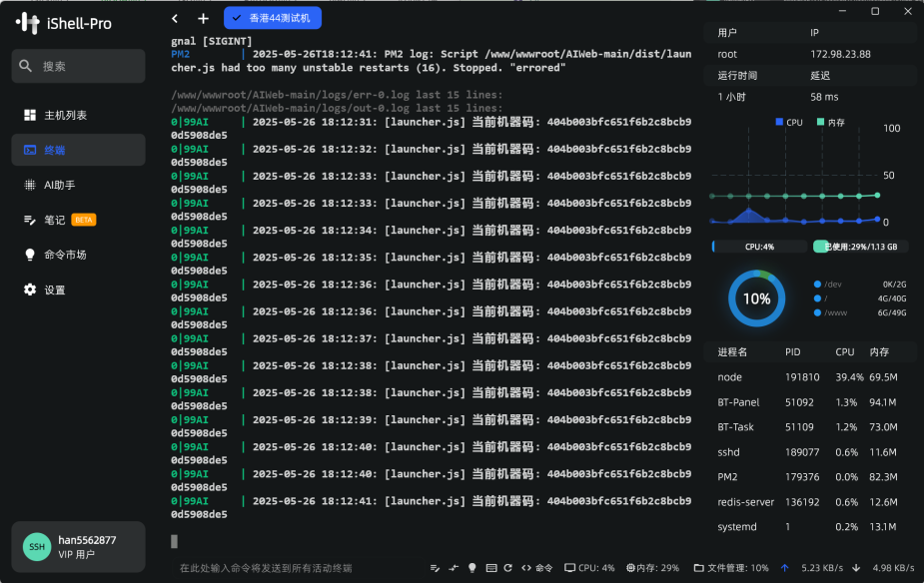Screen dimensions: 924x583
Task: Click the 内存: 29% status item
Action: 652,568
